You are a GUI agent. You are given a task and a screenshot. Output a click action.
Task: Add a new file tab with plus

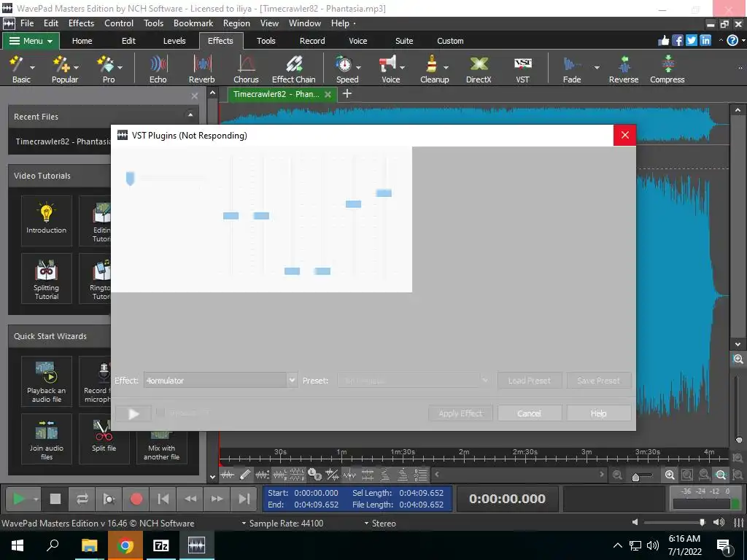coord(347,94)
